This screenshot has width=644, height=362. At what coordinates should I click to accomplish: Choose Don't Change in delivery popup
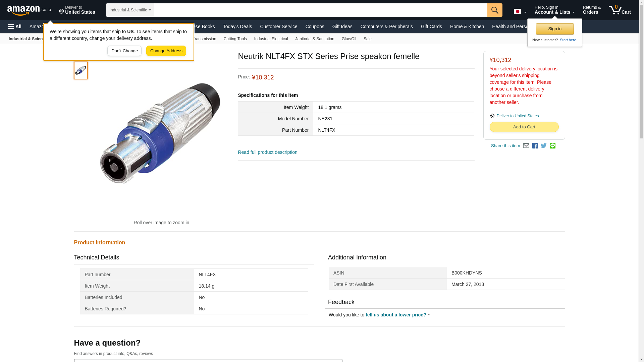tap(124, 51)
